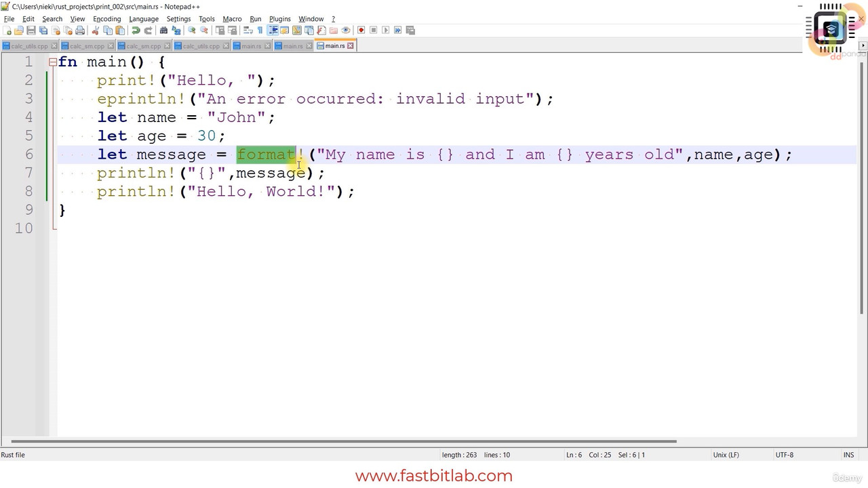
Task: Open the ? help menu
Action: tap(333, 19)
